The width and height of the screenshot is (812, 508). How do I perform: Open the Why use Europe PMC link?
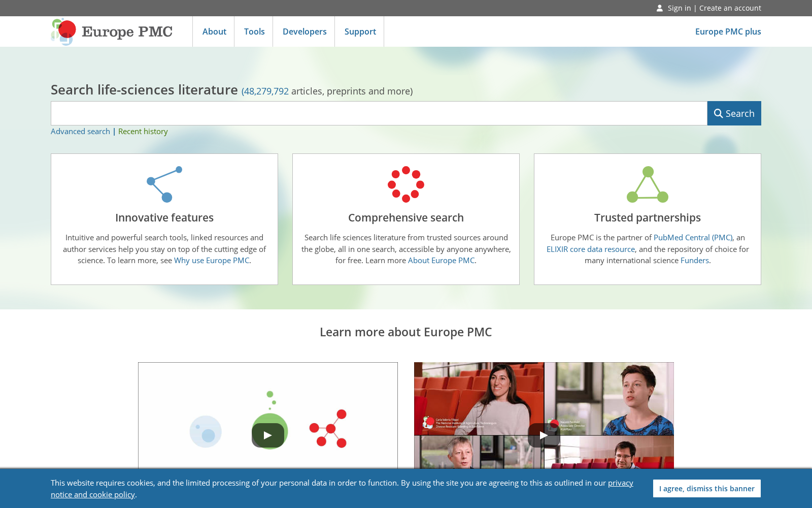click(x=212, y=260)
